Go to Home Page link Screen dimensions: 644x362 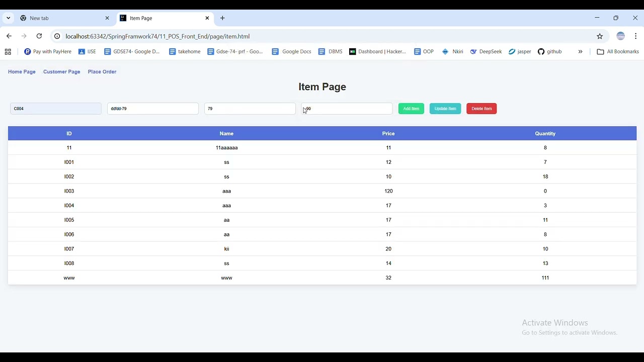(x=22, y=72)
